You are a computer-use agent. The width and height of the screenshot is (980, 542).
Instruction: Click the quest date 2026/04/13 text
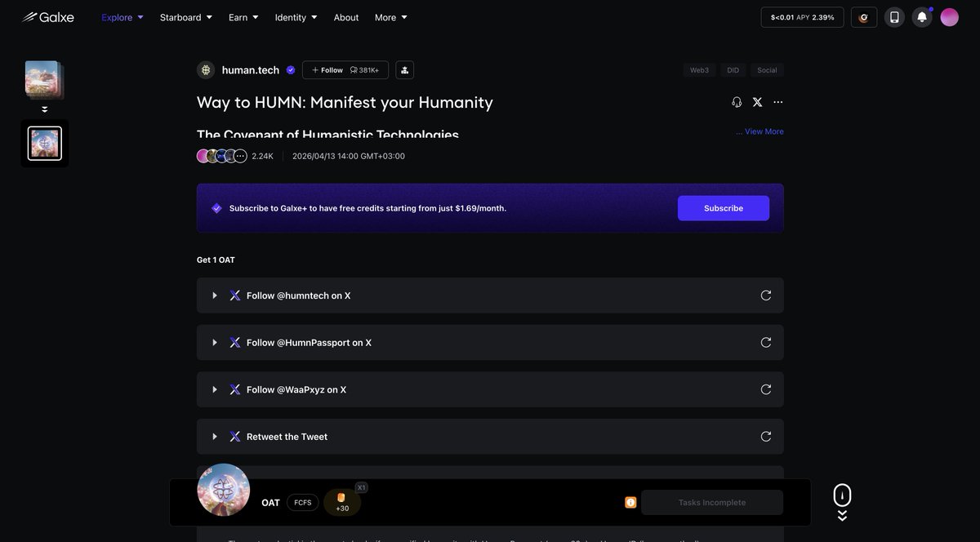click(x=349, y=156)
